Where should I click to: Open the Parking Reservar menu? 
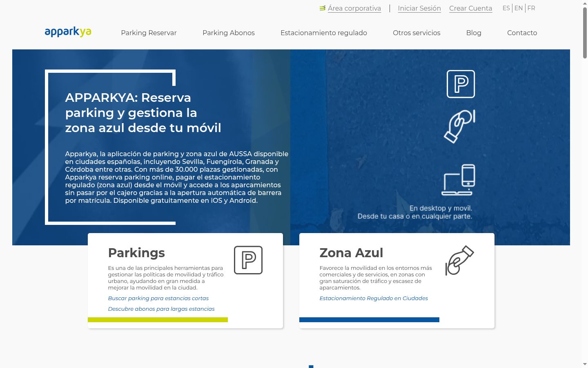pyautogui.click(x=149, y=33)
